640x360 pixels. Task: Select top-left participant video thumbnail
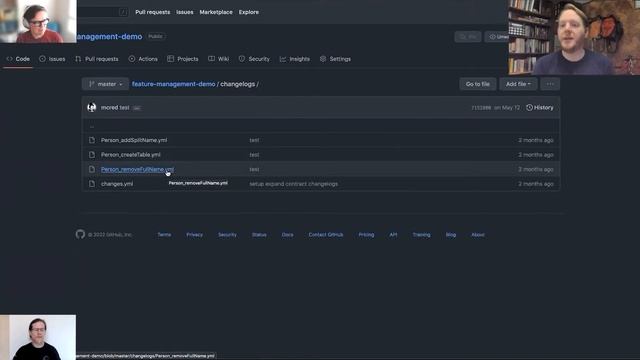pyautogui.click(x=38, y=21)
